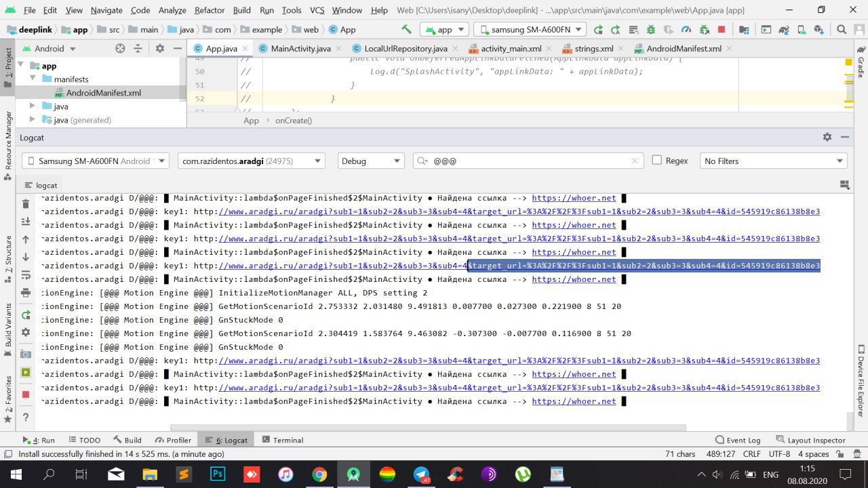The image size is (868, 488).
Task: Click Logcat panel settings gear
Action: point(827,137)
